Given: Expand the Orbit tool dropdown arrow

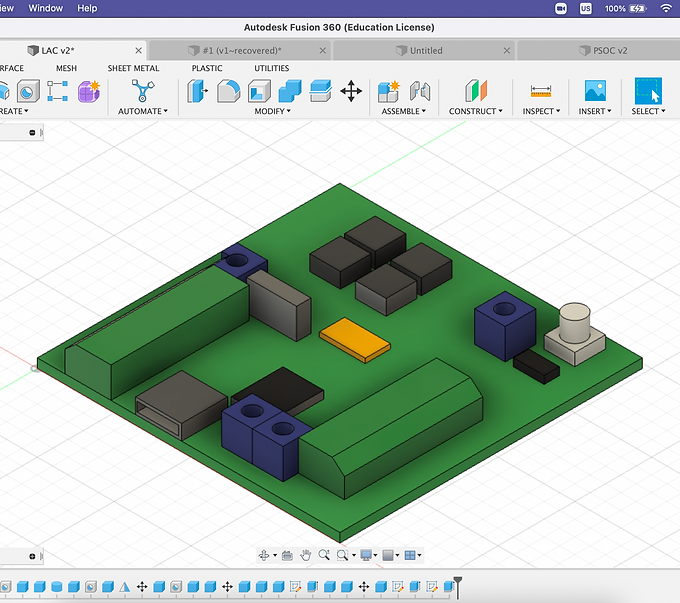Looking at the screenshot, I should click(275, 555).
